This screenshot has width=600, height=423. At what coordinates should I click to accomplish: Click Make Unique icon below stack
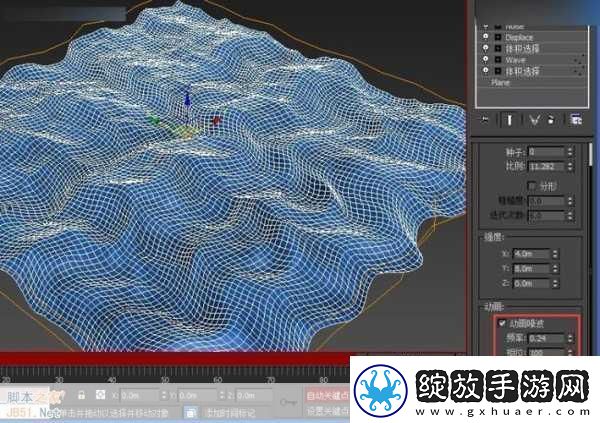tap(534, 120)
